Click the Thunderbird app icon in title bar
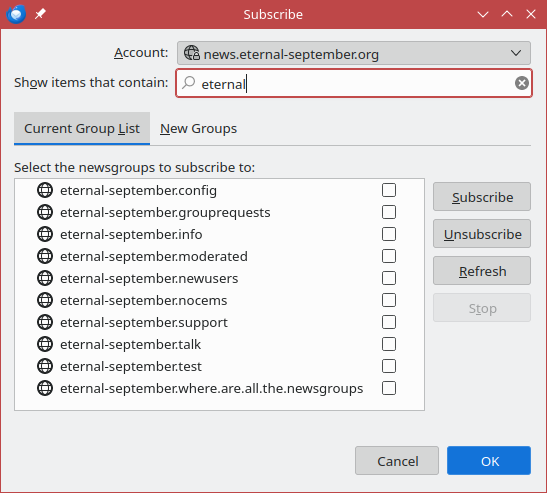547x493 pixels. pos(16,14)
